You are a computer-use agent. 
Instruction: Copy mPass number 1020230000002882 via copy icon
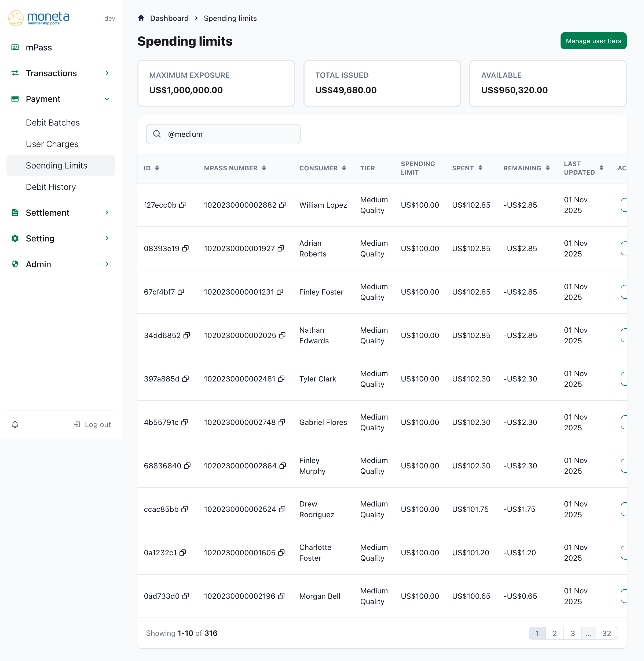pos(283,205)
